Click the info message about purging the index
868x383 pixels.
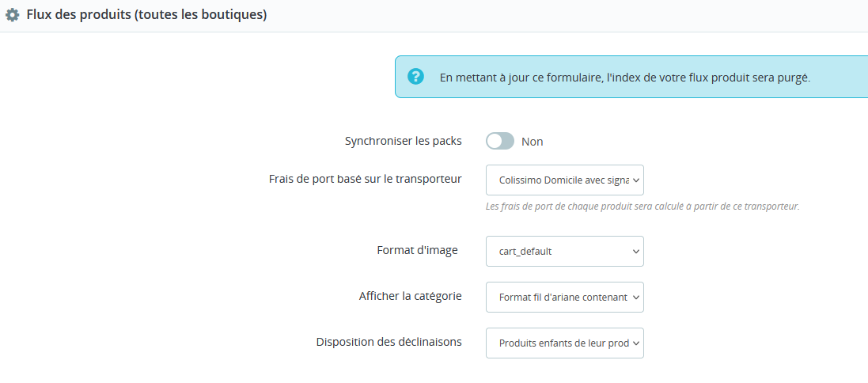point(625,78)
